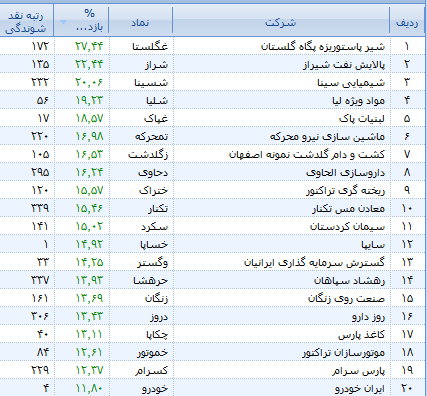The image size is (427, 396).
Task: Click symbol چکاپا
Action: click(157, 334)
